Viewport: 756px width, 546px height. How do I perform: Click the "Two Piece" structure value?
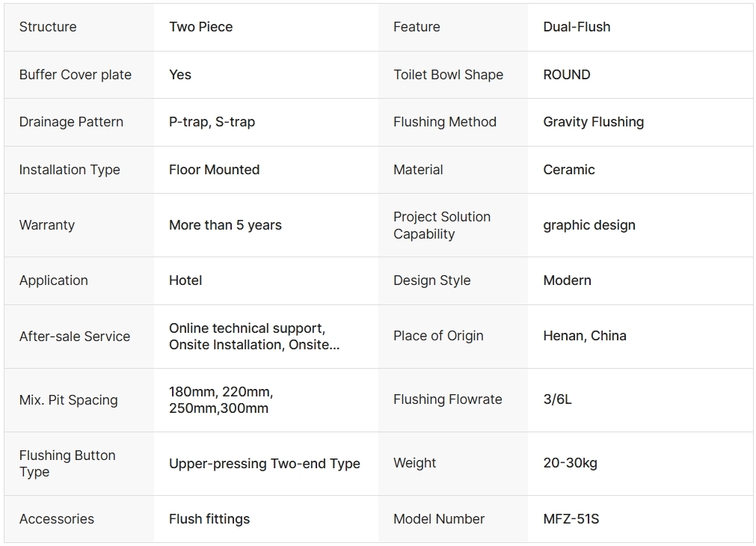(200, 27)
